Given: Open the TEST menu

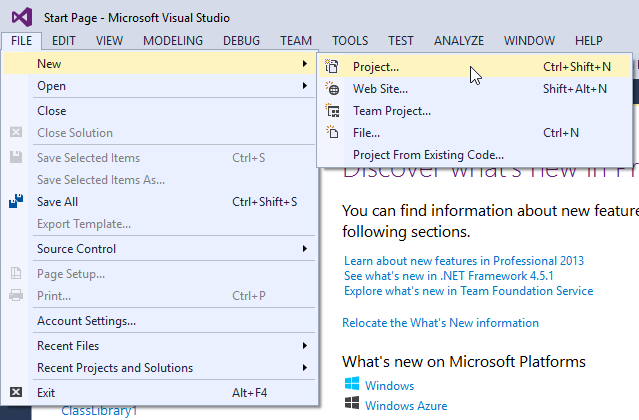Looking at the screenshot, I should coord(401,41).
